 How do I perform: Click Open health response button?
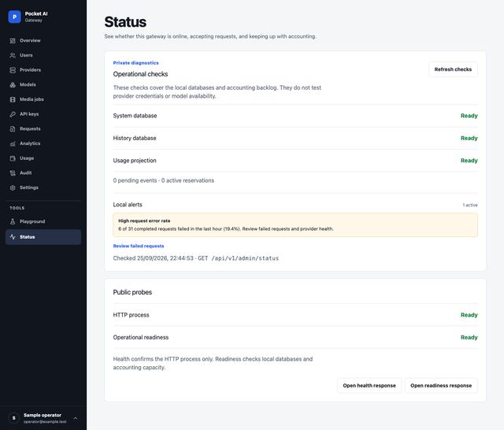(369, 386)
